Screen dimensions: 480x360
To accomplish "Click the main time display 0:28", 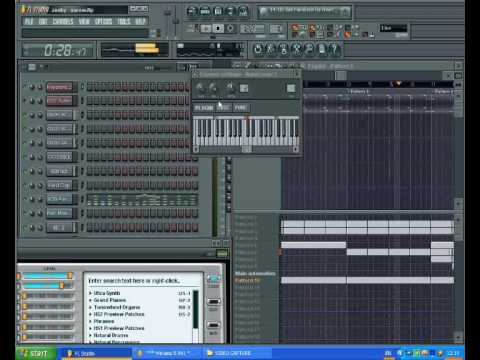I will (x=59, y=50).
